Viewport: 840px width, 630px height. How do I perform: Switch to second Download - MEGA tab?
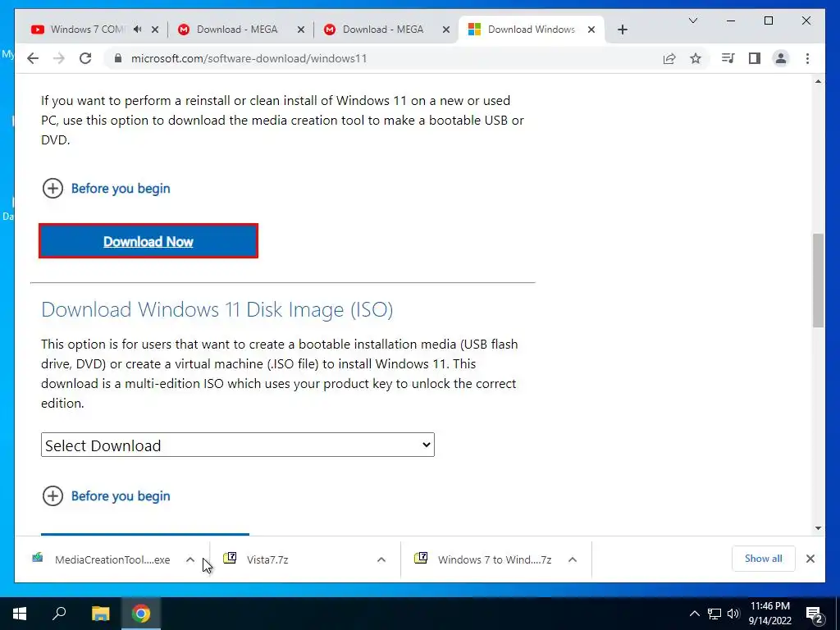coord(384,30)
